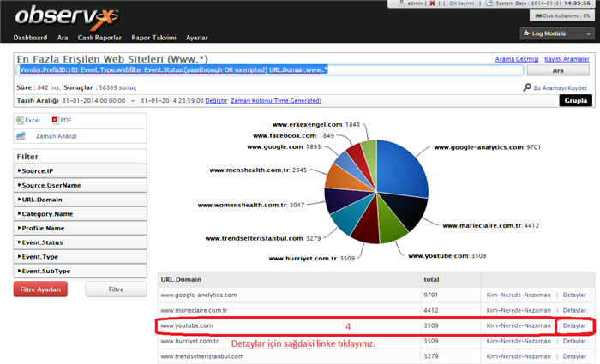Expand the Profile.Name filter

tap(80, 228)
